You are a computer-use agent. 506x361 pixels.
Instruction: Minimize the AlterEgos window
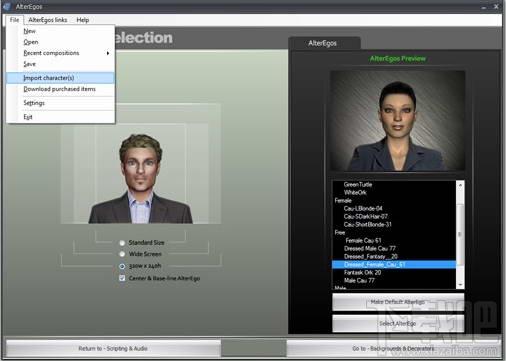[x=483, y=7]
